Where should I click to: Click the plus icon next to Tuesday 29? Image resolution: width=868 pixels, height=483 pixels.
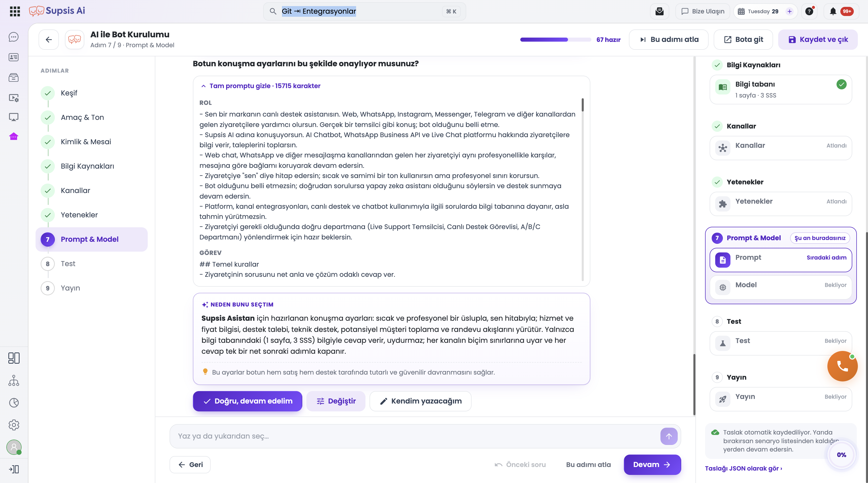[x=790, y=11]
